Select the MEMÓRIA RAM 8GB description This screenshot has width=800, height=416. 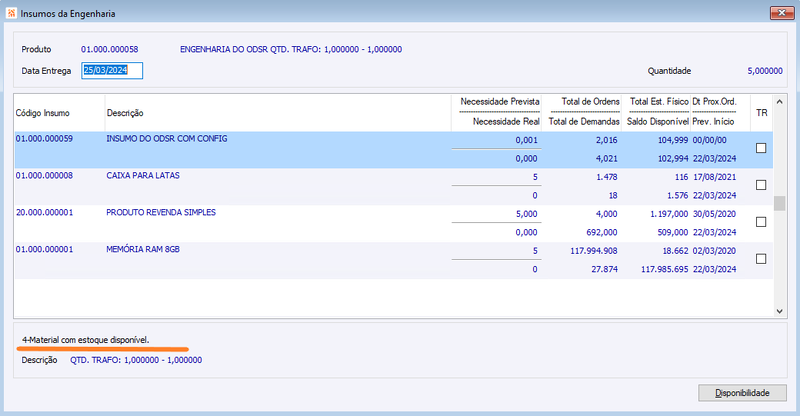[x=143, y=249]
